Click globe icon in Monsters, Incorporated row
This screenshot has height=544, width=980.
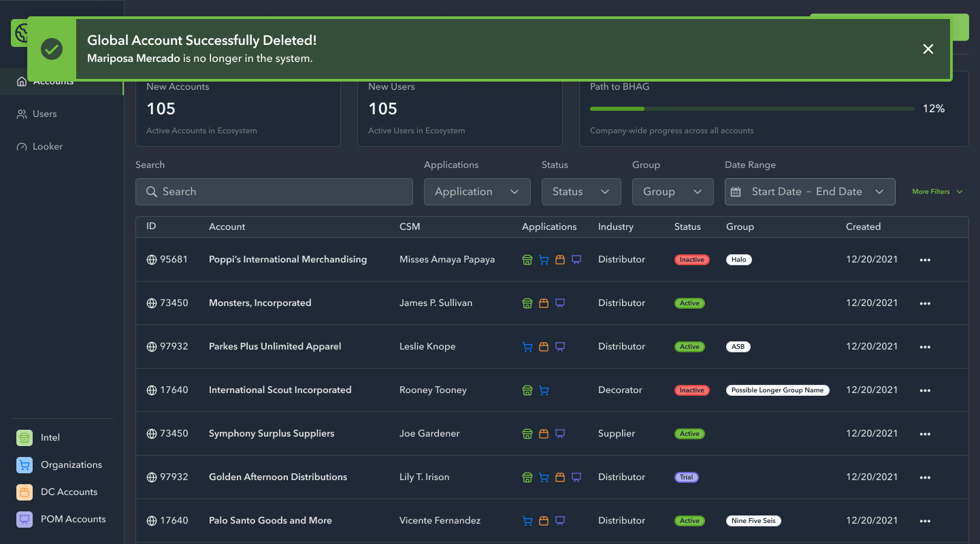152,303
